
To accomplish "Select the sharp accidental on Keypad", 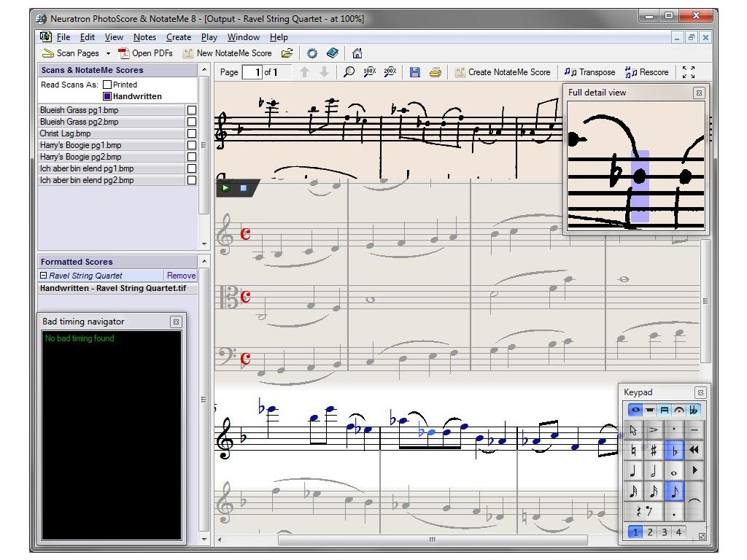I will click(654, 450).
